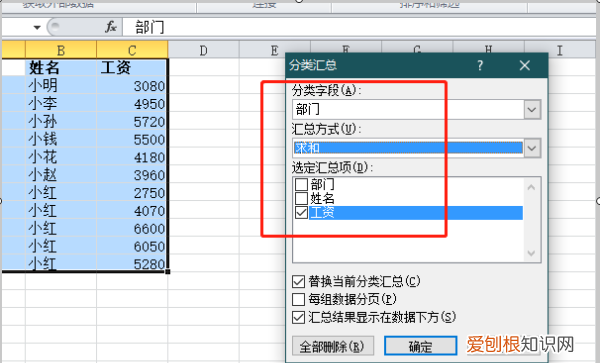The height and width of the screenshot is (363, 600).
Task: Click the 工资 header cell
Action: click(x=132, y=68)
